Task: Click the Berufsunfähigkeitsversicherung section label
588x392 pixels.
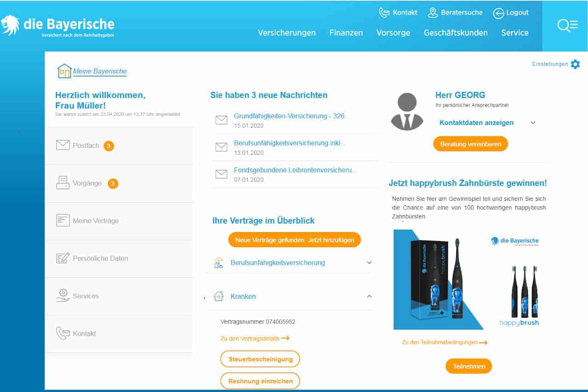Action: (x=277, y=263)
